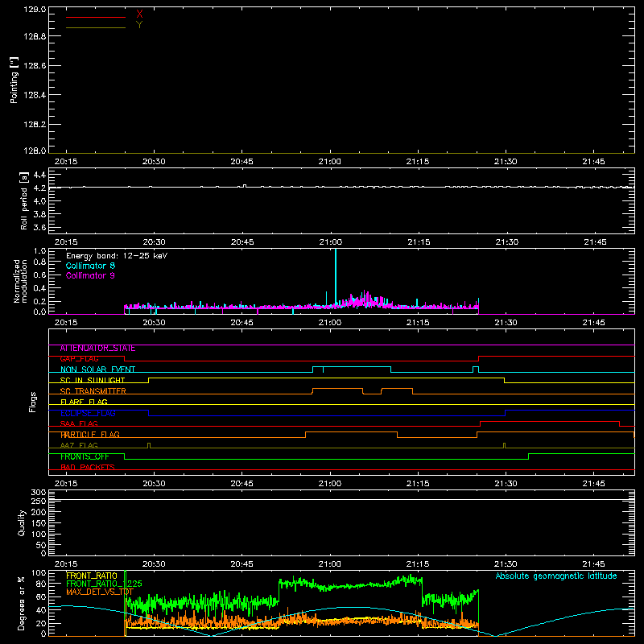The height and width of the screenshot is (644, 644).
Task: Click the '80' tick on the Degrees axis
Action: (42, 584)
